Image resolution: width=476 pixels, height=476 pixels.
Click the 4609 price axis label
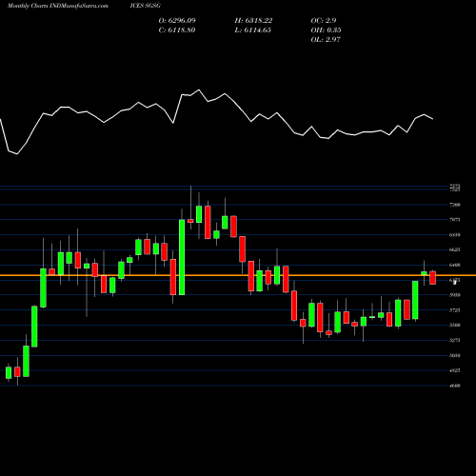455,386
